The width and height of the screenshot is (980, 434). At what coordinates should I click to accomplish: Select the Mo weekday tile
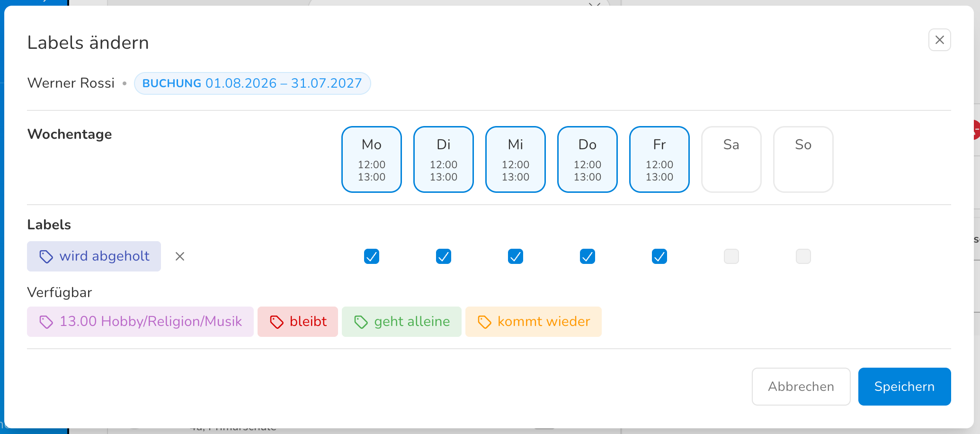tap(372, 159)
